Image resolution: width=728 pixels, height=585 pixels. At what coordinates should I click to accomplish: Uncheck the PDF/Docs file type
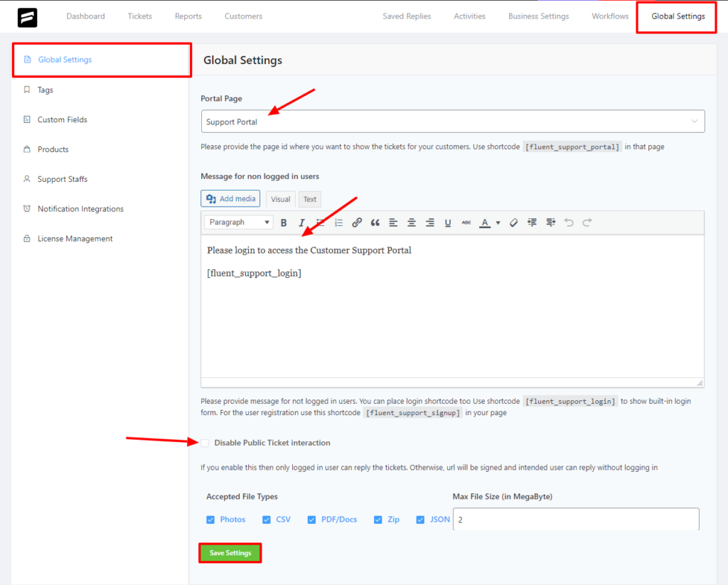click(311, 520)
